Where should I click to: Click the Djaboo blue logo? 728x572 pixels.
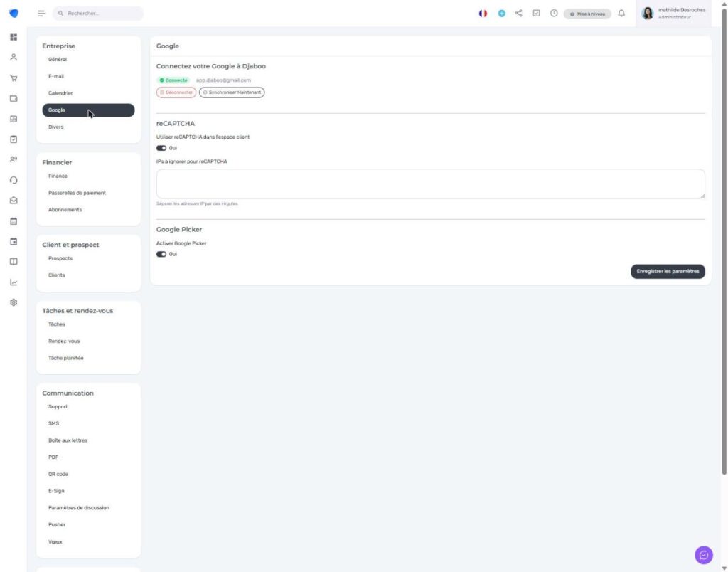coord(14,14)
